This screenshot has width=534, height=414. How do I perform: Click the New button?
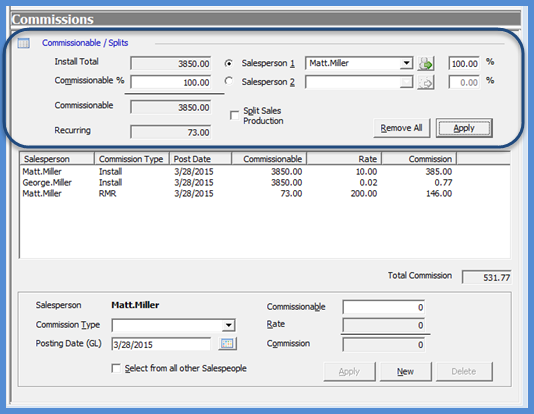406,371
